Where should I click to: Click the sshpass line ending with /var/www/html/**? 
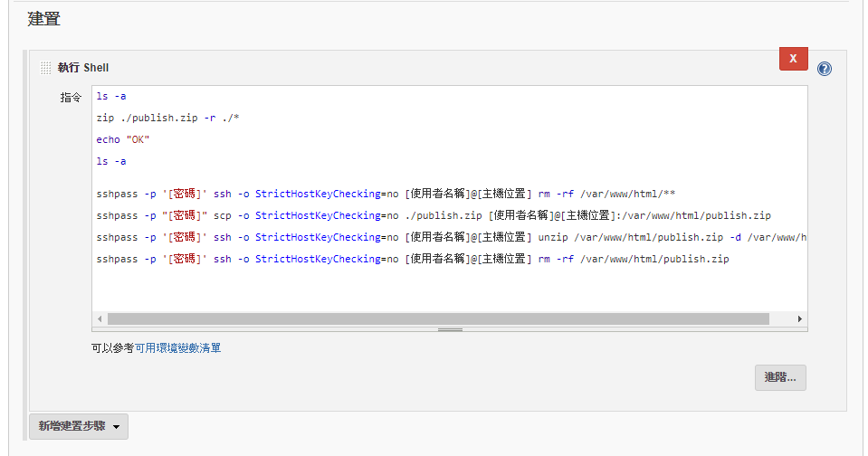pos(386,194)
